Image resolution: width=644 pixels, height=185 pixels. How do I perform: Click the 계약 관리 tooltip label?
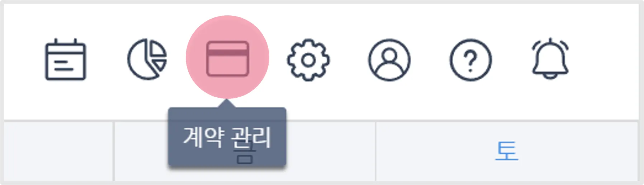pos(227,137)
